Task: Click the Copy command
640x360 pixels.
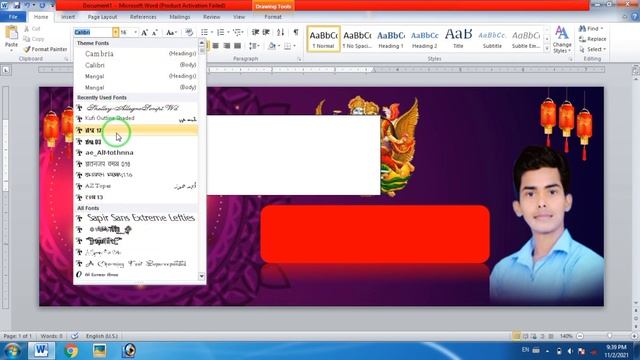Action: tap(34, 39)
